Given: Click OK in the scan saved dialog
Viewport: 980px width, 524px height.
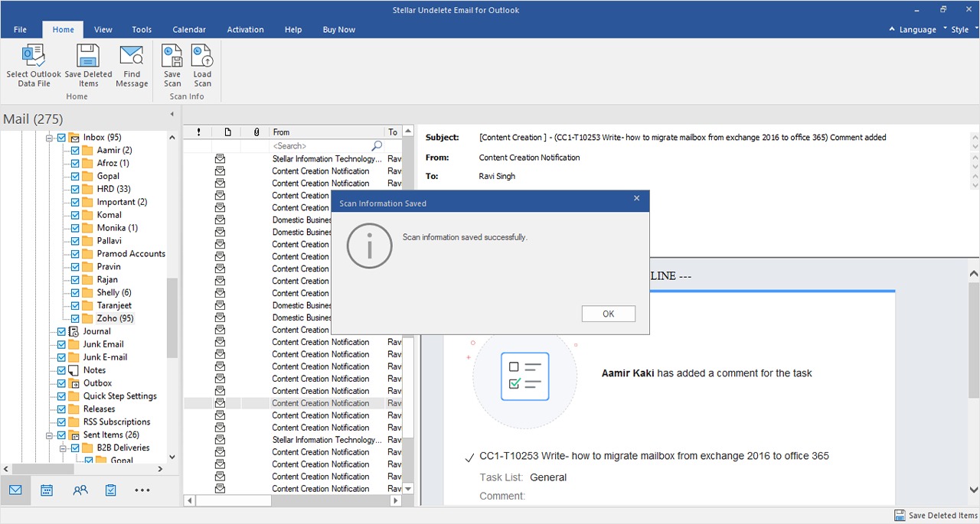Looking at the screenshot, I should [x=609, y=314].
